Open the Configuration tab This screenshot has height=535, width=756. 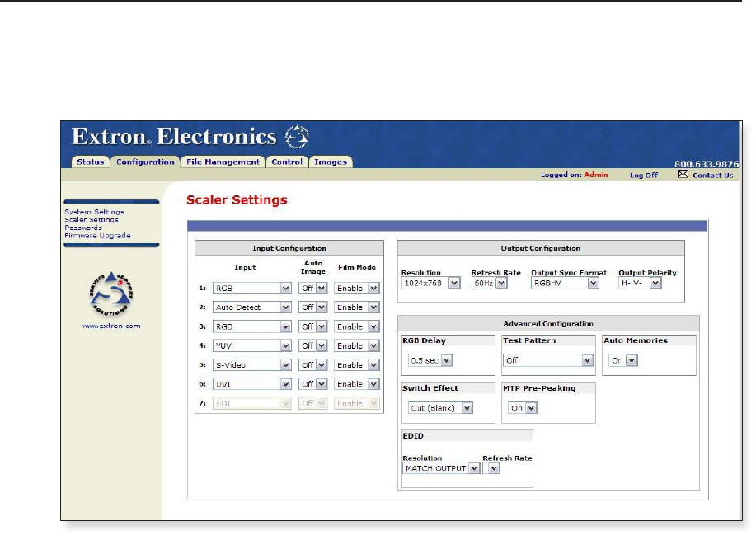tap(145, 162)
